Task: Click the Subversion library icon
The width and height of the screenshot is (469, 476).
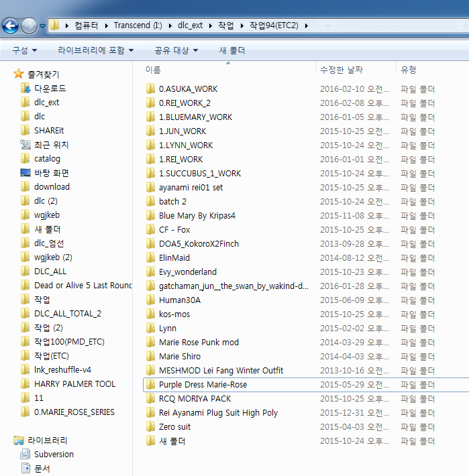Action: point(25,455)
